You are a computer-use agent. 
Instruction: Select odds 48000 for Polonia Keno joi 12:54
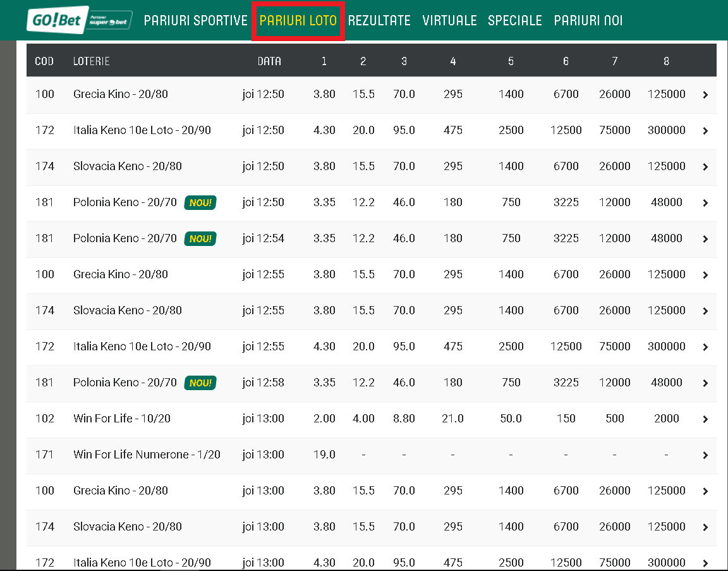click(x=666, y=238)
